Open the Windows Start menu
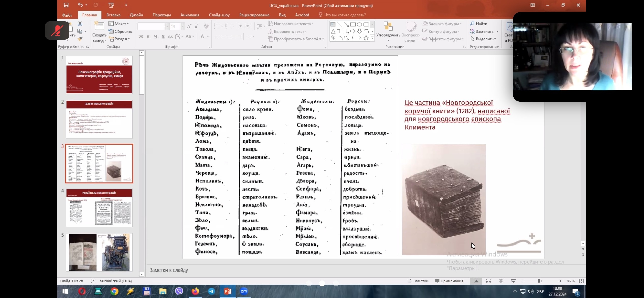This screenshot has height=298, width=644. [x=65, y=291]
